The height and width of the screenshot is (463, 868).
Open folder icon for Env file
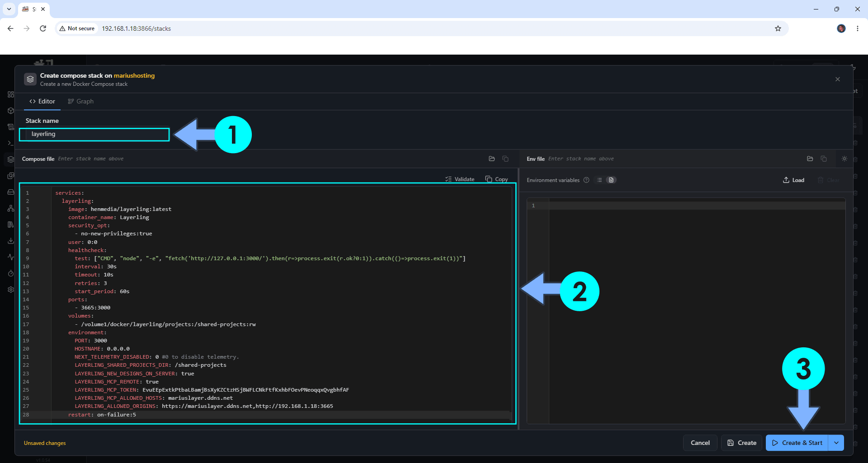810,159
